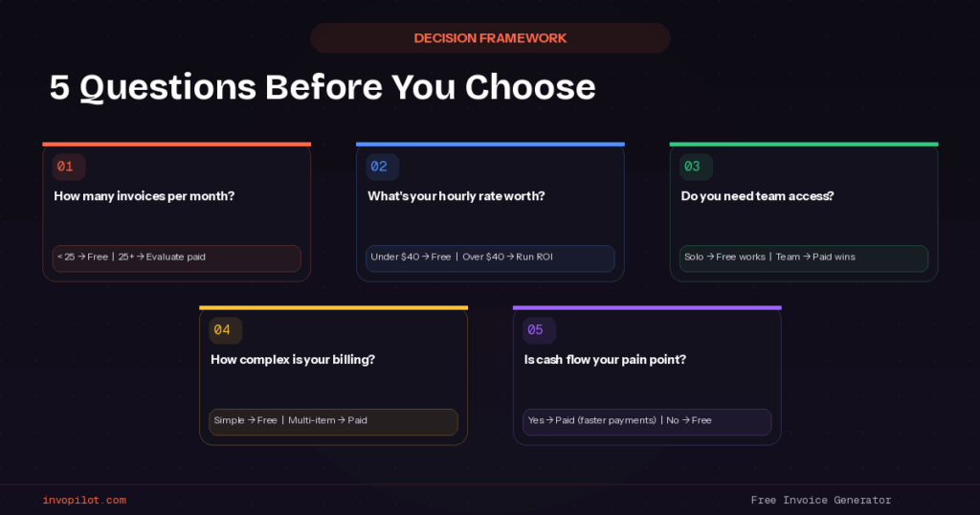Click the 'Yes → Paid (faster payments)' answer box
980x515 pixels.
[647, 421]
